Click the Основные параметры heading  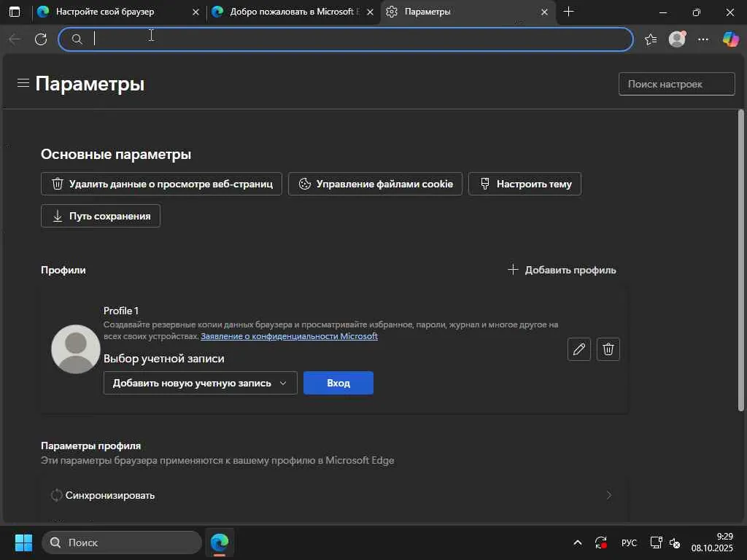pyautogui.click(x=116, y=155)
